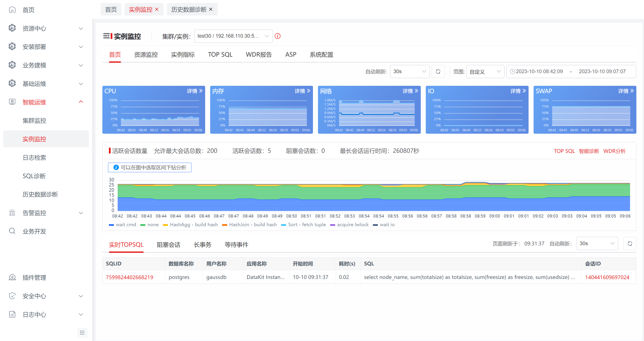Open SQLID 7599824402668219 link
This screenshot has width=644, height=341.
129,277
